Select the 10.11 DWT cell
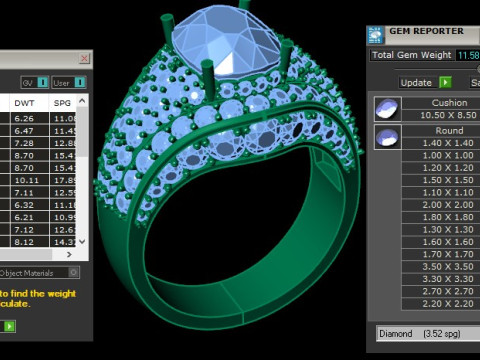The height and width of the screenshot is (360, 480). 30,180
